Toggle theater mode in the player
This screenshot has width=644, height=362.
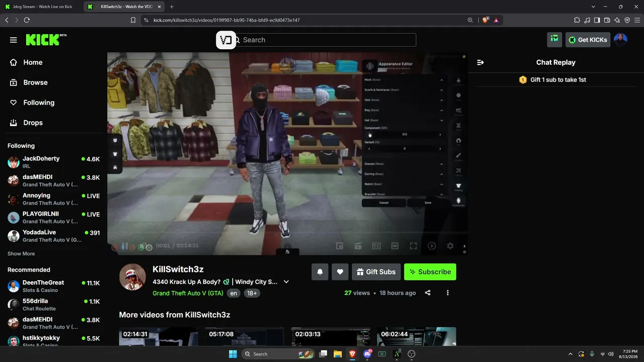pyautogui.click(x=395, y=246)
